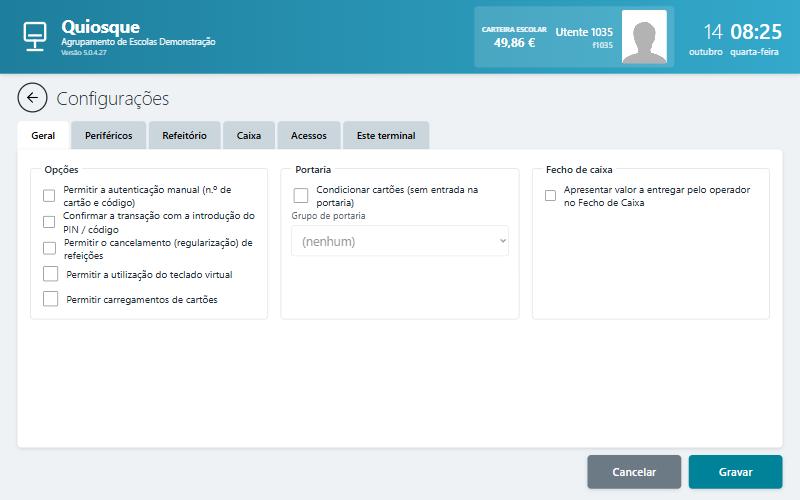Click the 08:25 clock display
Screen dimensions: 800x500
point(756,32)
